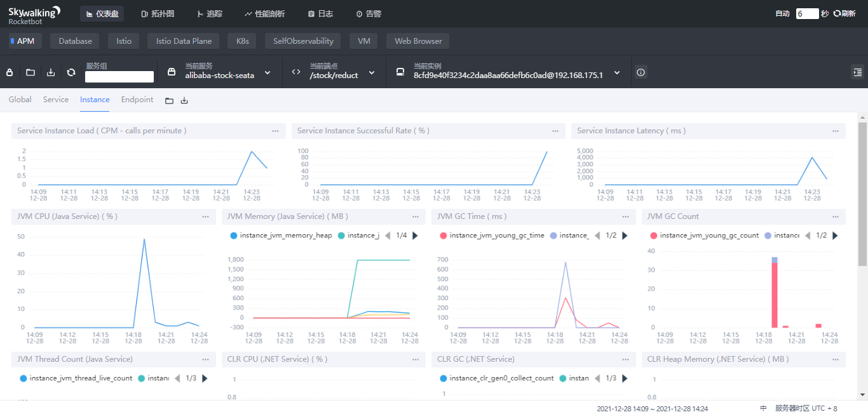
Task: Open the 拓扑图 topology view
Action: [158, 13]
